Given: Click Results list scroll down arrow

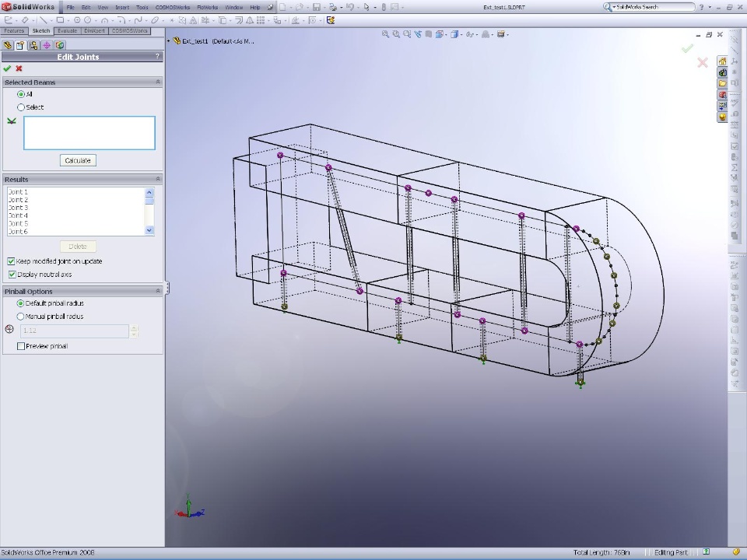Looking at the screenshot, I should [x=149, y=230].
